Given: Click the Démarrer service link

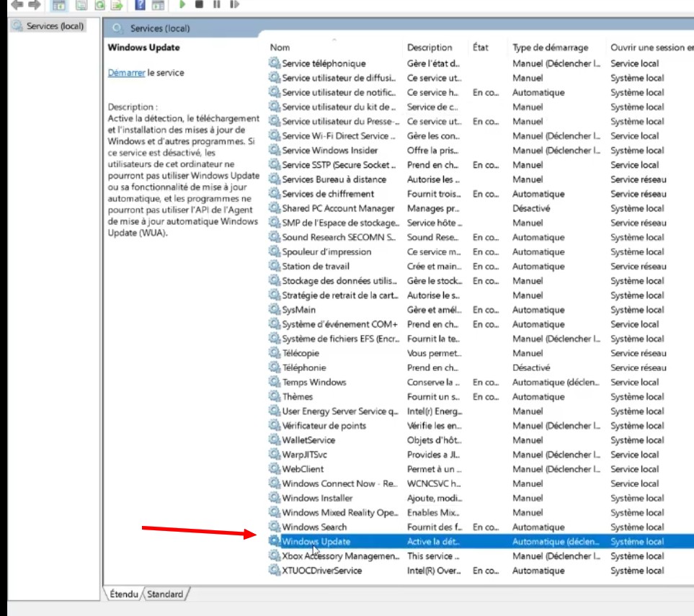Looking at the screenshot, I should (126, 73).
